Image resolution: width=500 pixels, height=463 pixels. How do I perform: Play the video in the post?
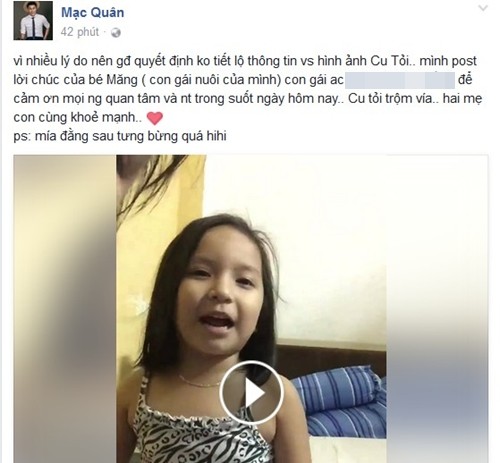pyautogui.click(x=251, y=393)
